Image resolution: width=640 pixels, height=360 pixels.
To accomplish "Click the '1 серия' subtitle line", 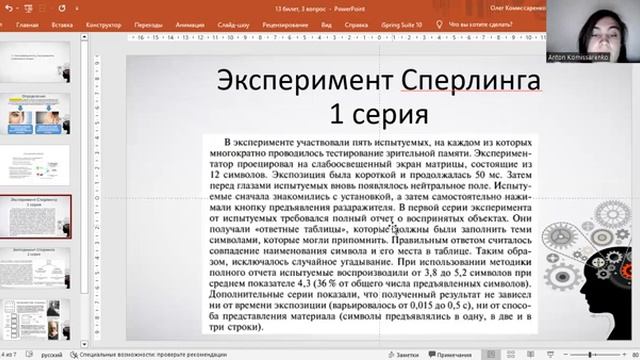I will 379,113.
